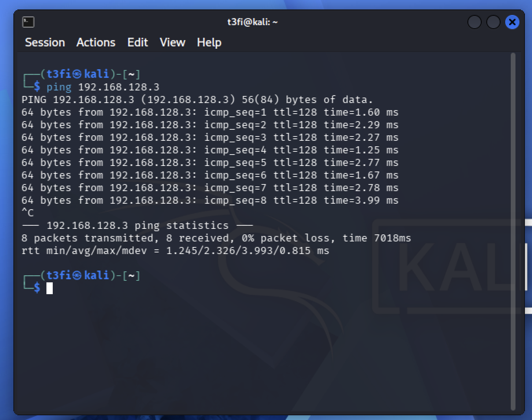Click the rtt min/avg/max/mdev line
The image size is (532, 420).
point(175,251)
